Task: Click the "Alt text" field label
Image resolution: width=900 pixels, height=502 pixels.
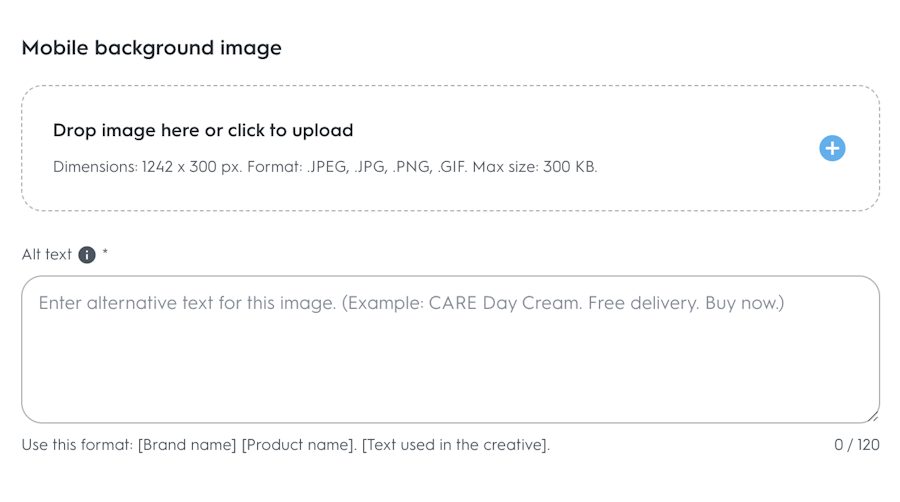Action: [x=47, y=255]
